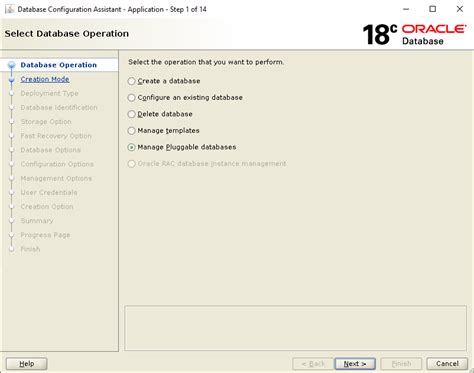Click the Cancel button

[x=447, y=364]
